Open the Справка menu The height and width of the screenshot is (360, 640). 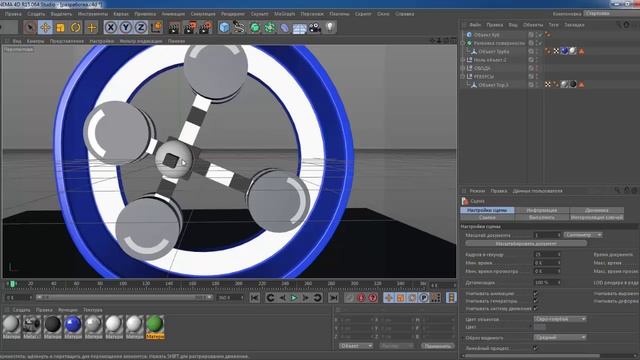tap(404, 14)
